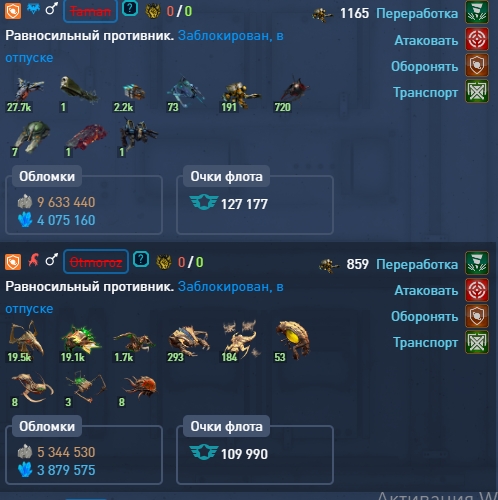498x500 pixels.
Task: Click the Defend shield icon for Otmoroz
Action: (x=477, y=316)
